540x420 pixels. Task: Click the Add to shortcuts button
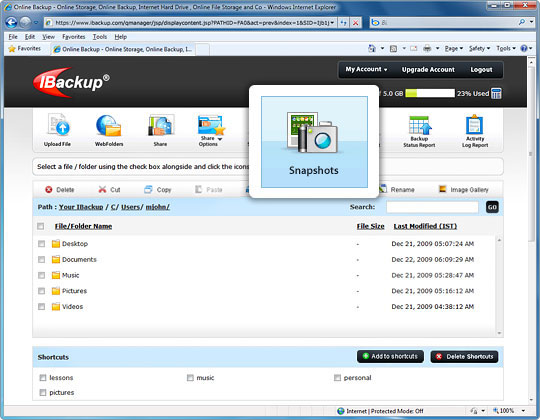click(x=390, y=356)
